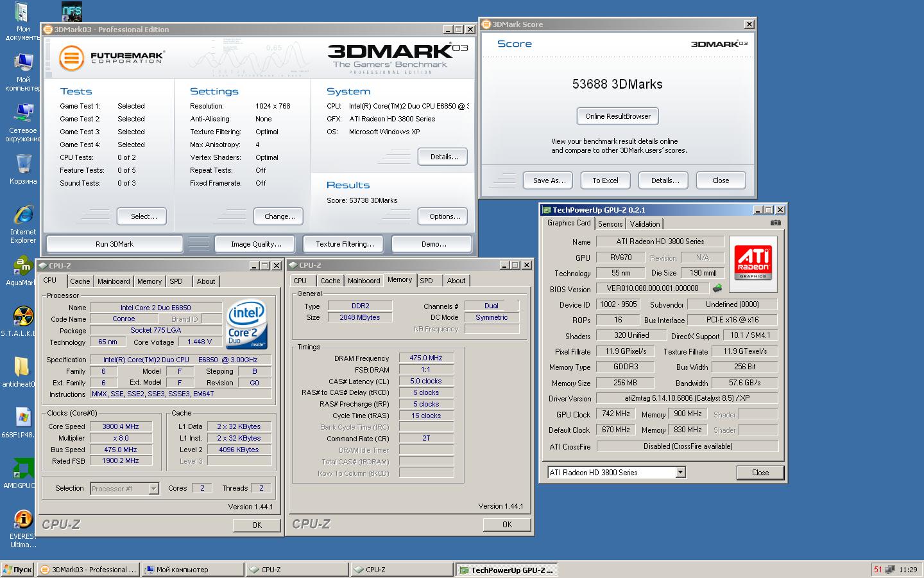924x578 pixels.
Task: Click the CPU-Z Core Speed value 3800.4 MHz
Action: click(x=121, y=426)
